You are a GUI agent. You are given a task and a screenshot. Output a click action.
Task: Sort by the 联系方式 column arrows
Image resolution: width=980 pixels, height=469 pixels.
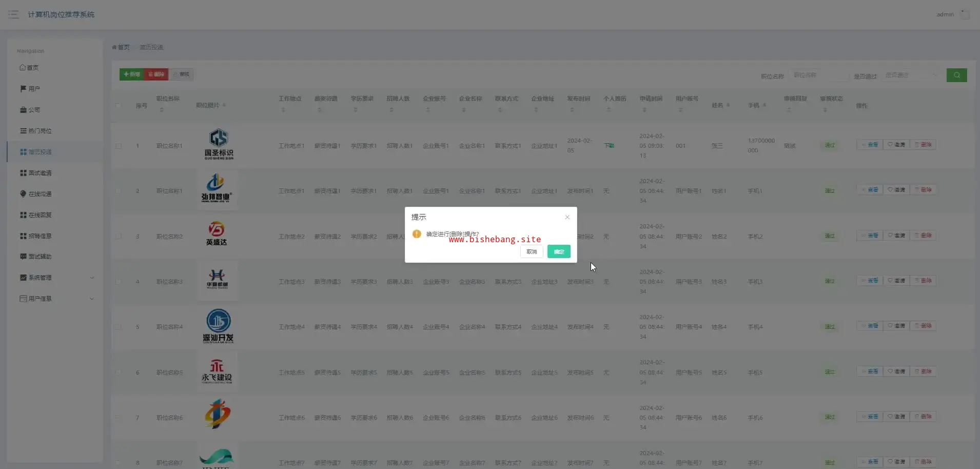[x=500, y=110]
